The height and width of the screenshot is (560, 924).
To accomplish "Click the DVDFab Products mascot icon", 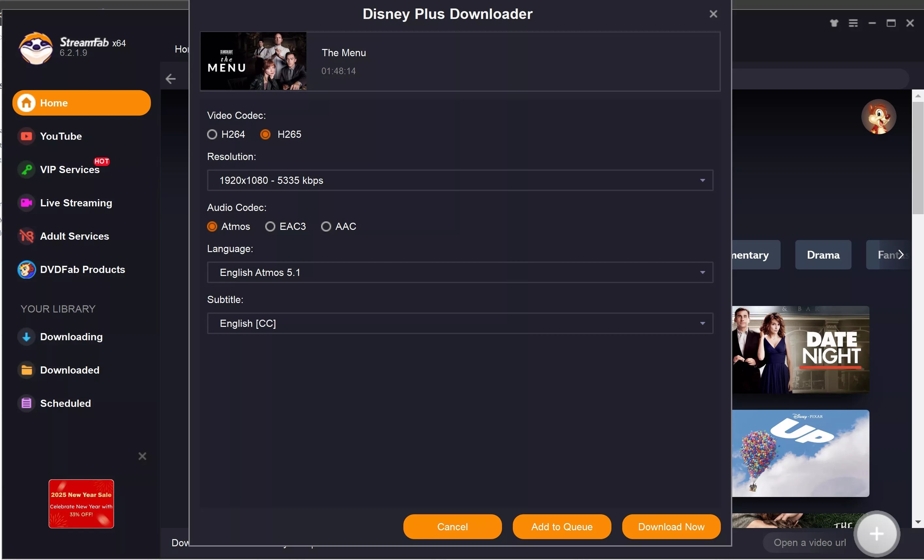I will 26,269.
